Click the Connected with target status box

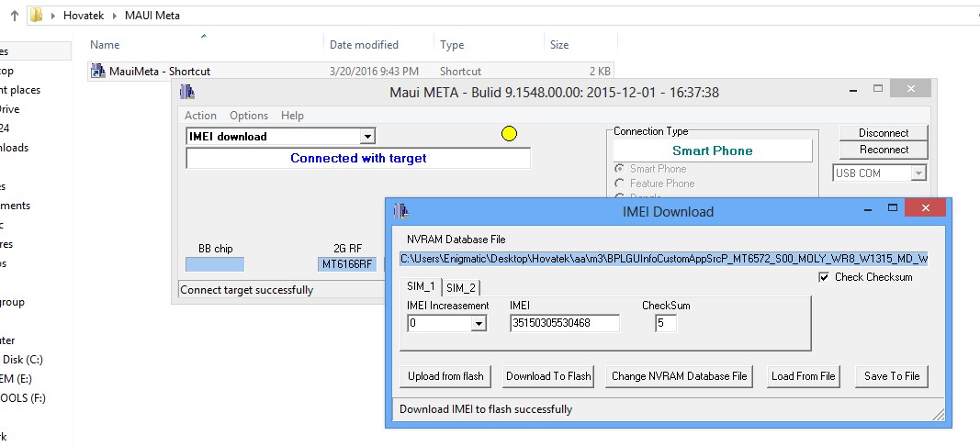[x=358, y=159]
